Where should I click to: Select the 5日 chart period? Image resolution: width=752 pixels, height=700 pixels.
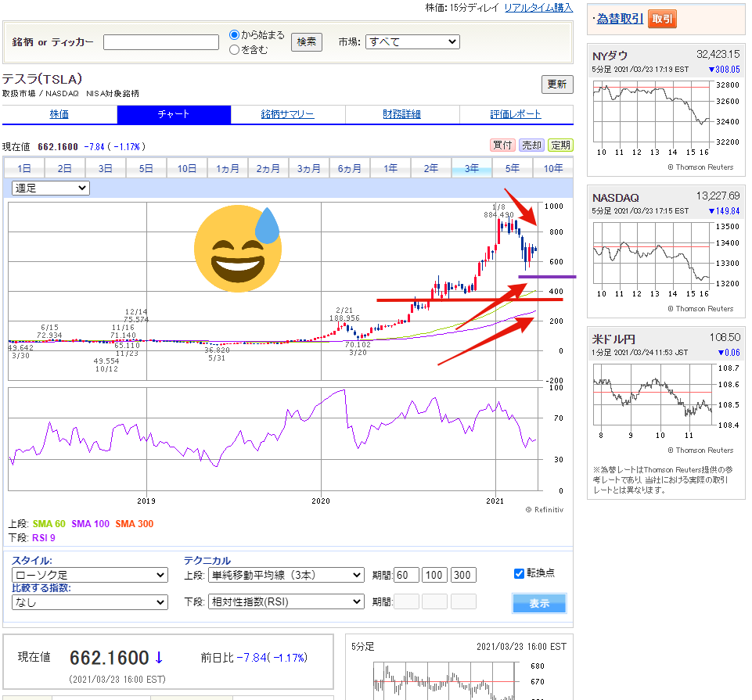point(146,168)
